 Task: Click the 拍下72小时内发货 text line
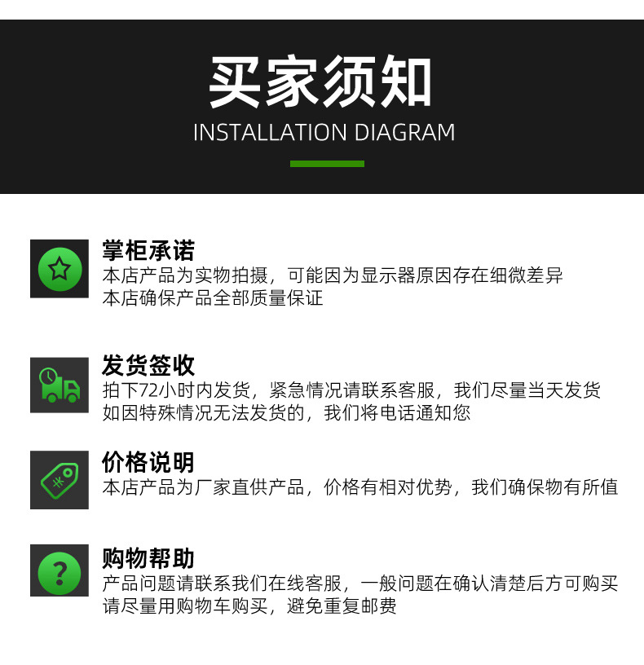click(351, 390)
